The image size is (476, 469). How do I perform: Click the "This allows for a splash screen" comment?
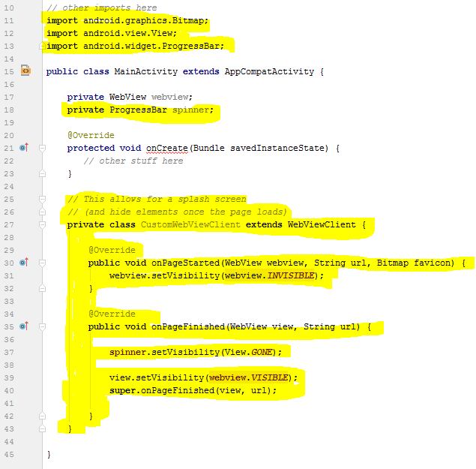pos(165,199)
